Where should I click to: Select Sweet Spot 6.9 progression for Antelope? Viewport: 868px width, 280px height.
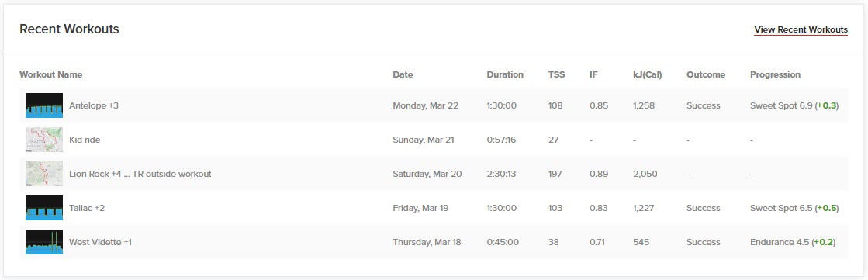(794, 105)
